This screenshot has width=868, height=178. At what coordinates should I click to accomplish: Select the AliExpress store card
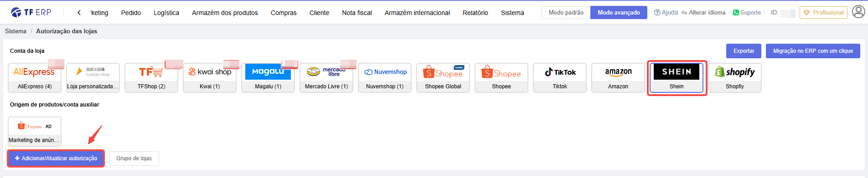tap(35, 78)
